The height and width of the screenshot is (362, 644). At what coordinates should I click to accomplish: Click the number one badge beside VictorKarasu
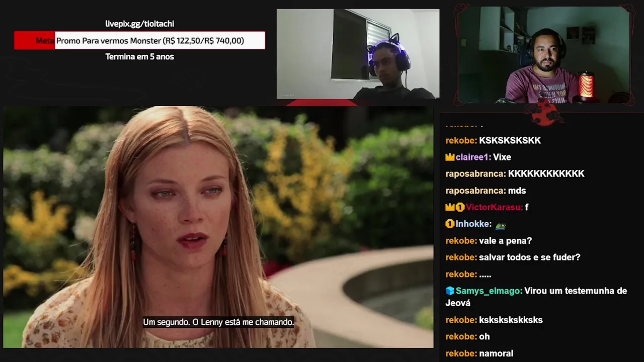[x=460, y=207]
